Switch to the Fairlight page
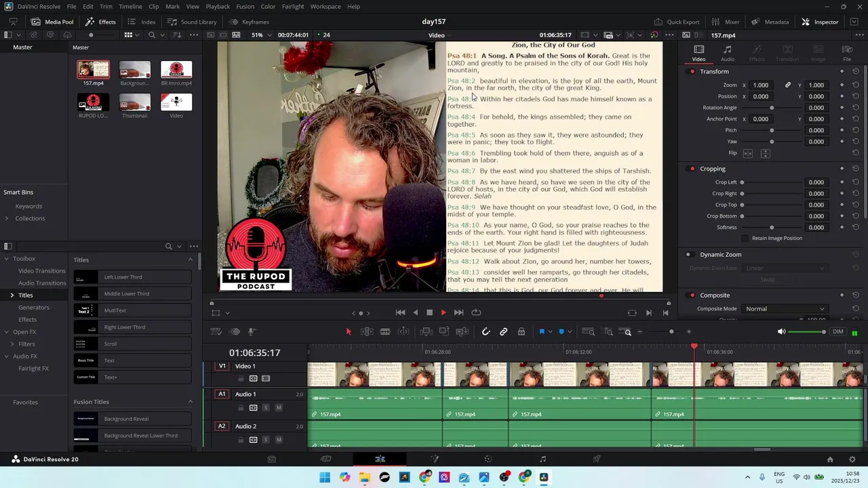The height and width of the screenshot is (488, 868). pyautogui.click(x=542, y=460)
